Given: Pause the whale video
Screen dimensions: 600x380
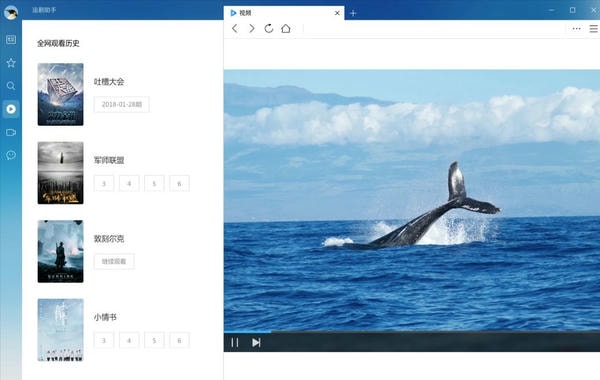Looking at the screenshot, I should pyautogui.click(x=235, y=342).
